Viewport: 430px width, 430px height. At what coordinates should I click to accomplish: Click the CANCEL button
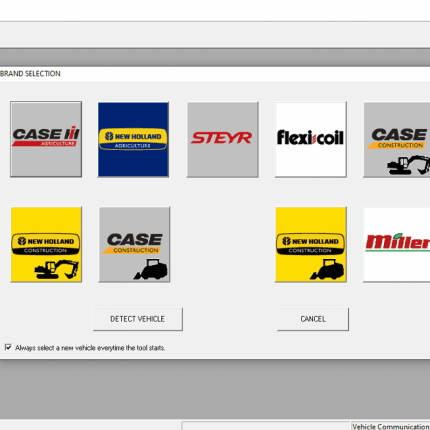(313, 319)
